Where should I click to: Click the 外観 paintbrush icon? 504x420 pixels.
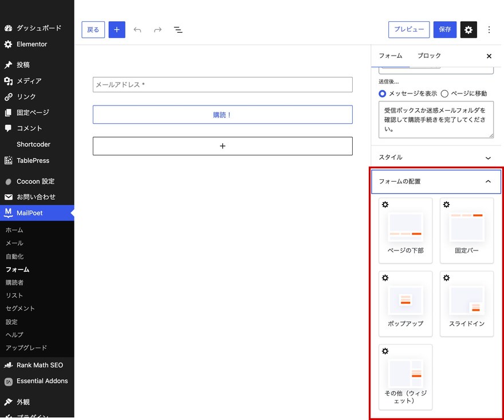[x=9, y=402]
